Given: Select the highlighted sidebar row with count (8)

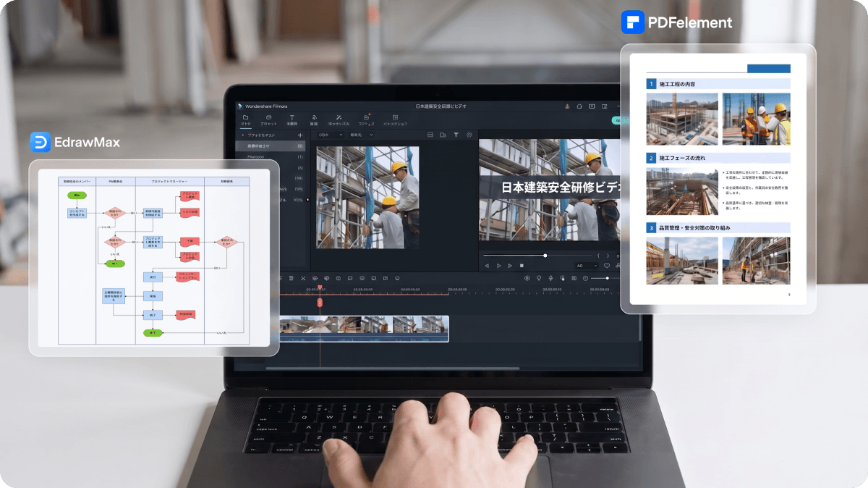Looking at the screenshot, I should click(x=272, y=146).
